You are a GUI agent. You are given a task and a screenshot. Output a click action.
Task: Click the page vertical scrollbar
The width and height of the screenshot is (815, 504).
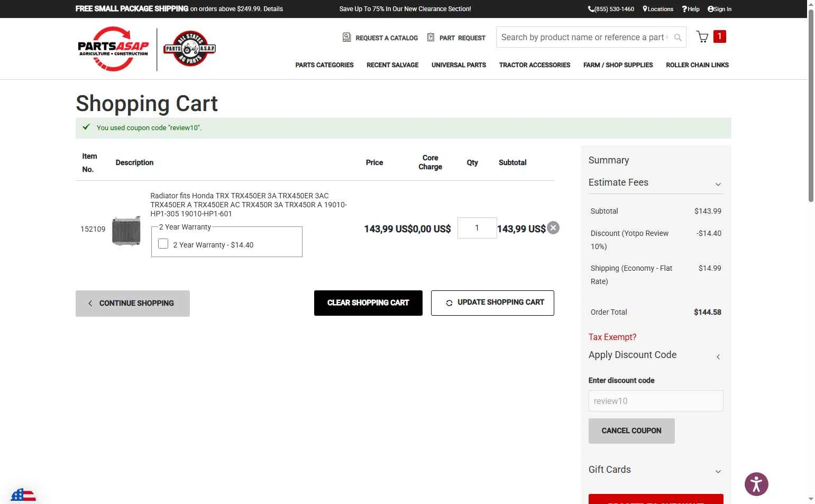(x=811, y=106)
